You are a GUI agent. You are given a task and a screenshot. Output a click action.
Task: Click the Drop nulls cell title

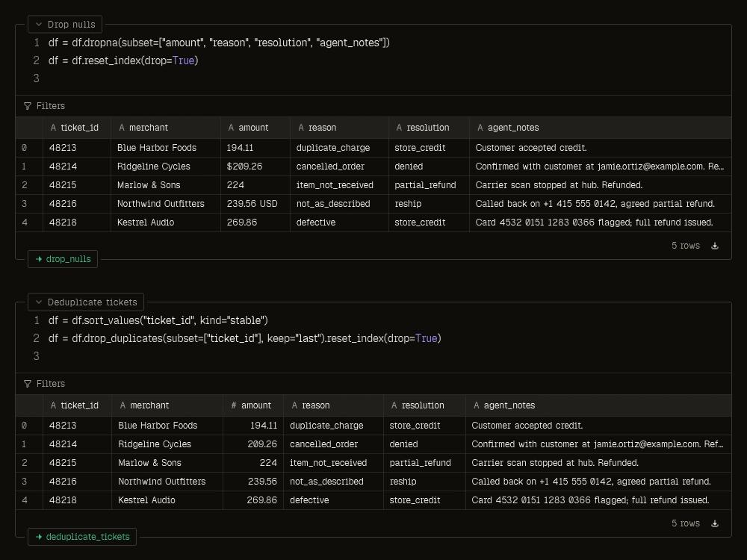pyautogui.click(x=72, y=25)
